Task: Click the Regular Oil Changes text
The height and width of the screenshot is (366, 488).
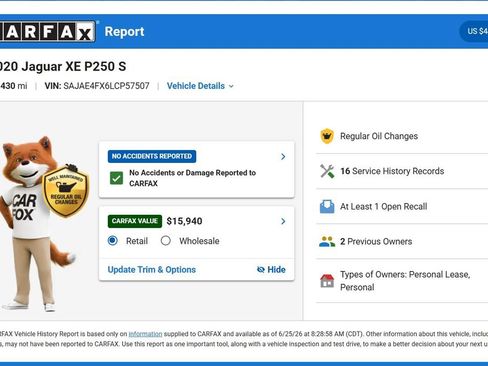Action: (x=379, y=136)
